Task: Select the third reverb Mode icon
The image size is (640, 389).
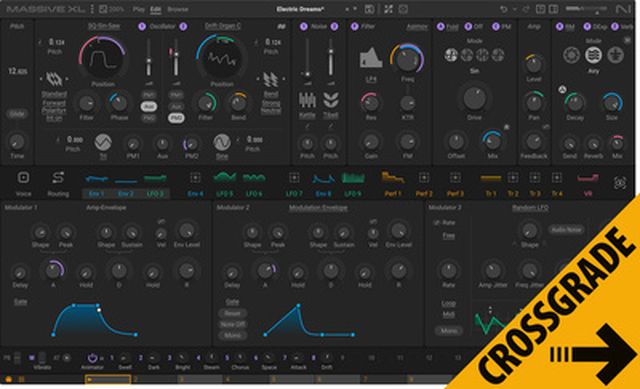Action: pyautogui.click(x=615, y=55)
